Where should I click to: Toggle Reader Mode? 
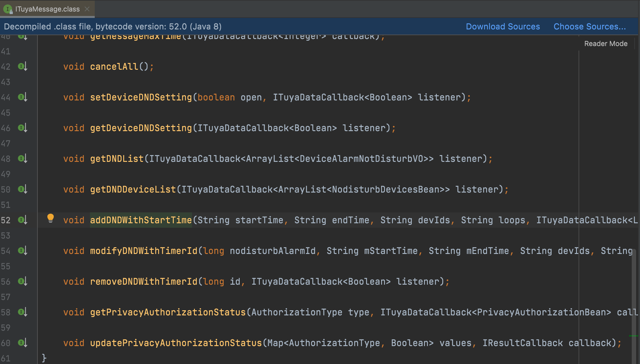[x=605, y=44]
